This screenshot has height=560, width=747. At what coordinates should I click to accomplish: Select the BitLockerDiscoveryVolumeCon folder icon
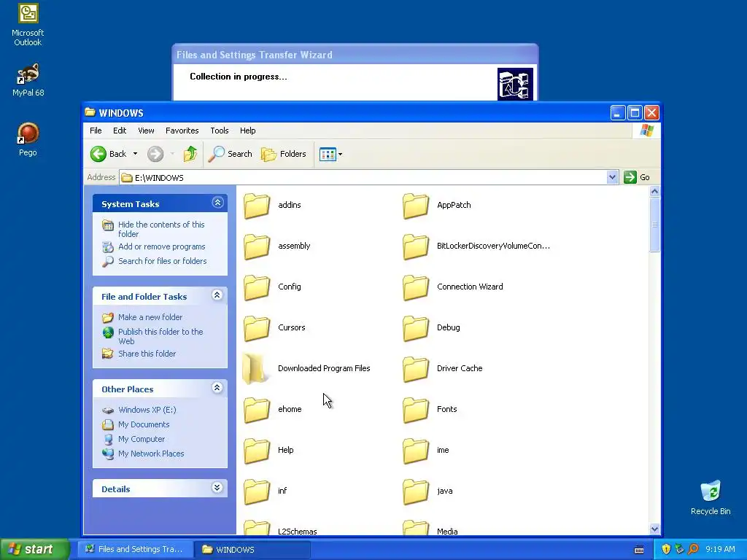coord(415,246)
